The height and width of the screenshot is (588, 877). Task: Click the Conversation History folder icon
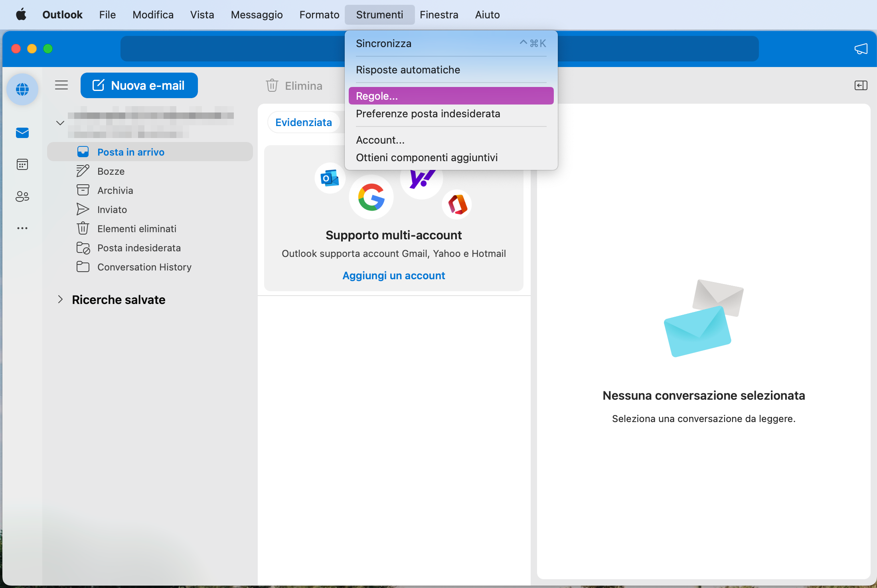(83, 266)
